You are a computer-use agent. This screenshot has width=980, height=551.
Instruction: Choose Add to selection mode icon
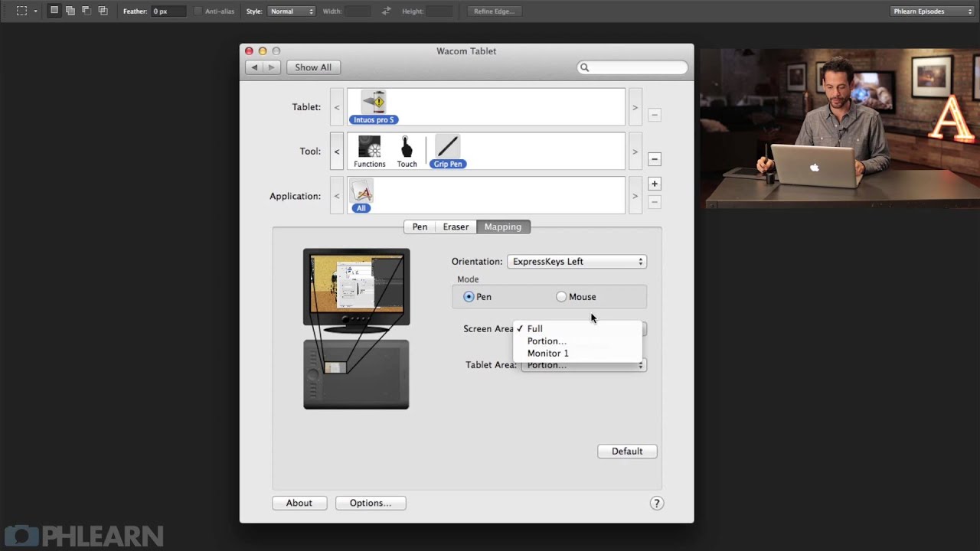coord(70,11)
